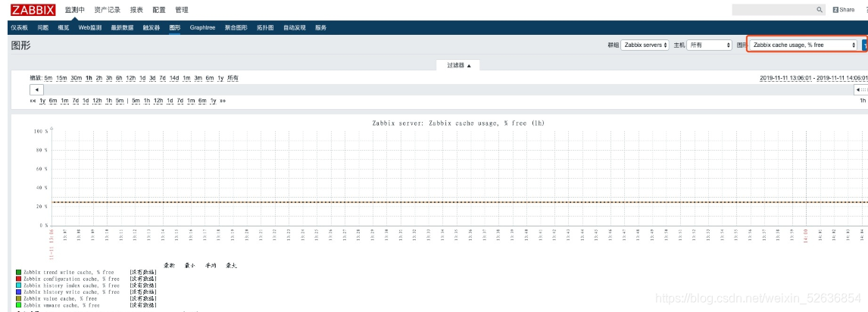Screen dimensions: 868x312
Task: Click the 100 % y-axis label
Action: [40, 132]
